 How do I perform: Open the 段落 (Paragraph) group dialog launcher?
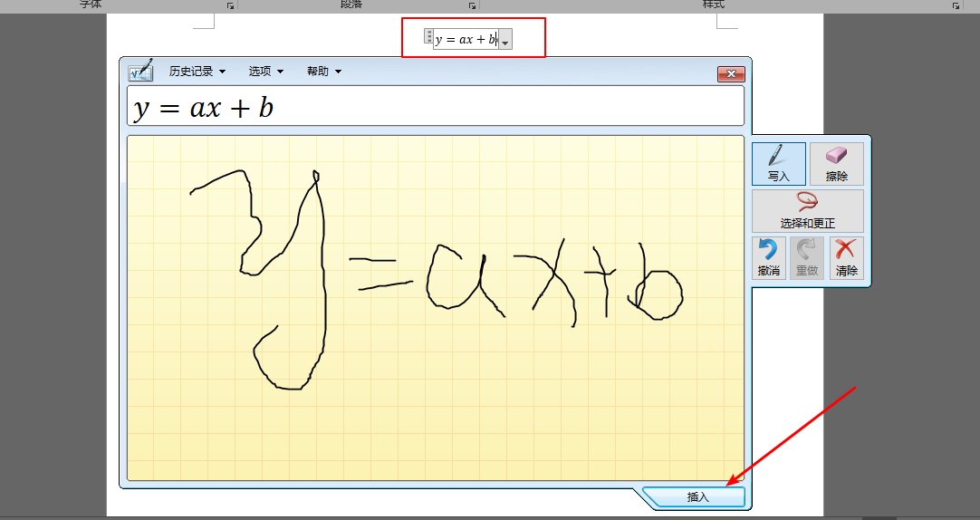click(x=471, y=5)
